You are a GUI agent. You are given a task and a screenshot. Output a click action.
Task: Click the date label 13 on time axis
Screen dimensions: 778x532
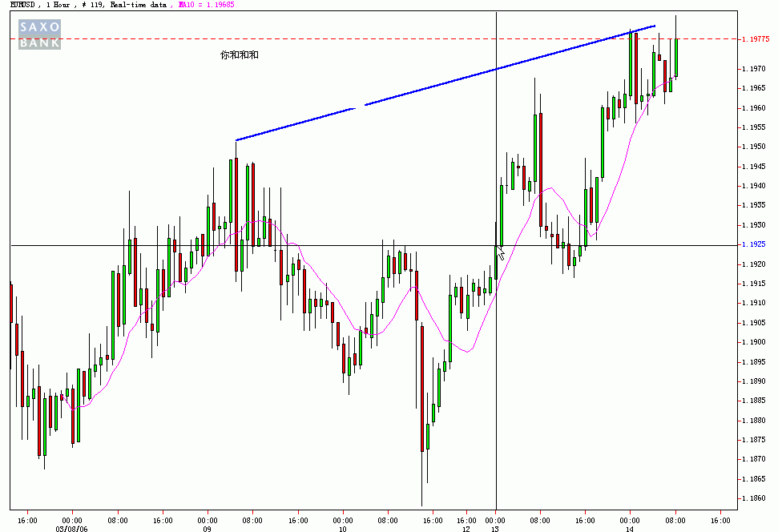[x=495, y=529]
